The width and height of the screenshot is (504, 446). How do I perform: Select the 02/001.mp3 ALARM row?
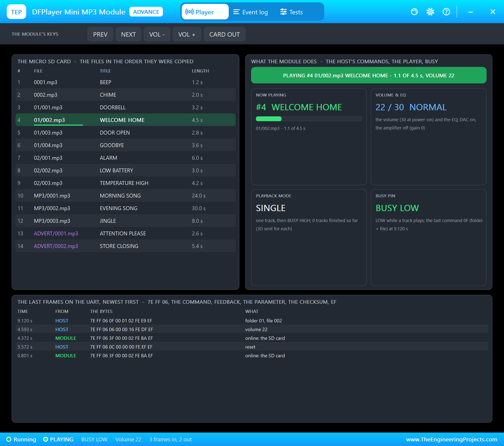[125, 158]
